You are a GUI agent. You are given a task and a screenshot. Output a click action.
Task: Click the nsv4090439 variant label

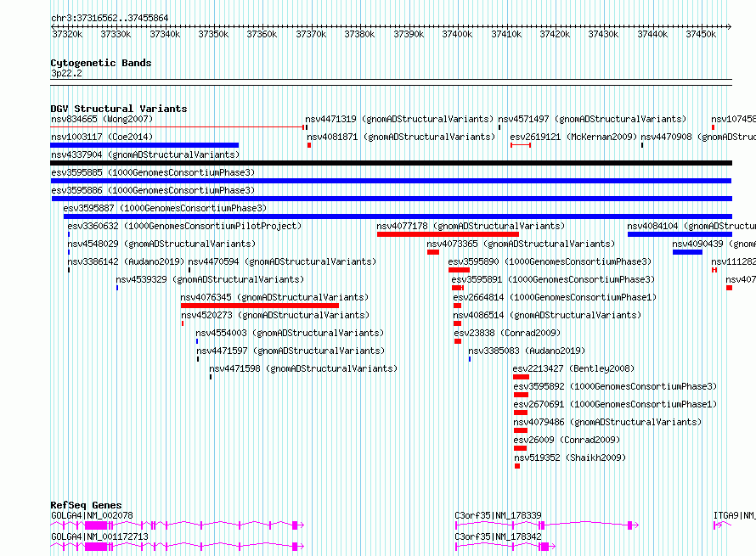pos(714,244)
